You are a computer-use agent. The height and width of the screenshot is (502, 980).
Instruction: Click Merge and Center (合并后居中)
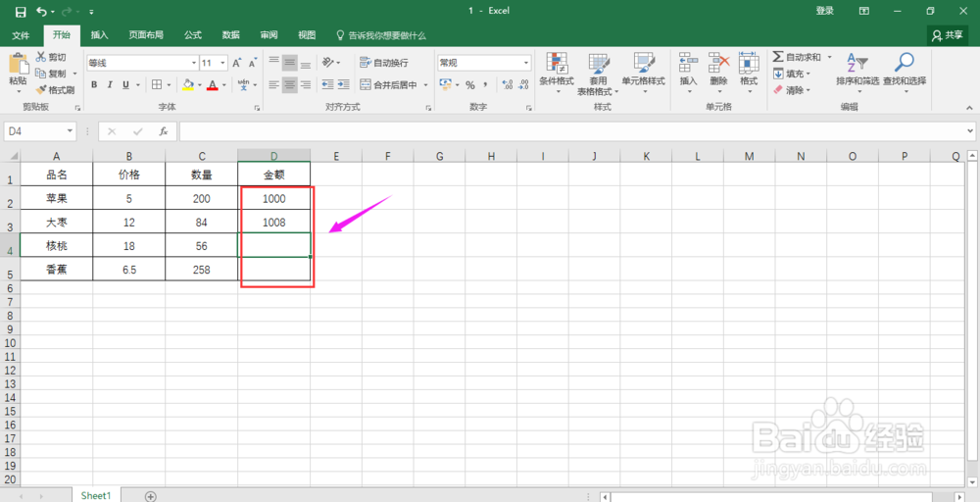click(390, 85)
